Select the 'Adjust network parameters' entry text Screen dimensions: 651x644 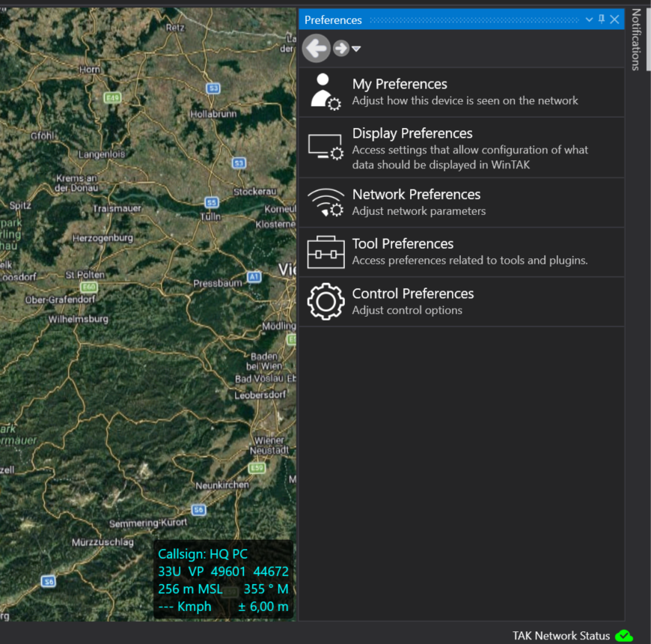point(418,211)
